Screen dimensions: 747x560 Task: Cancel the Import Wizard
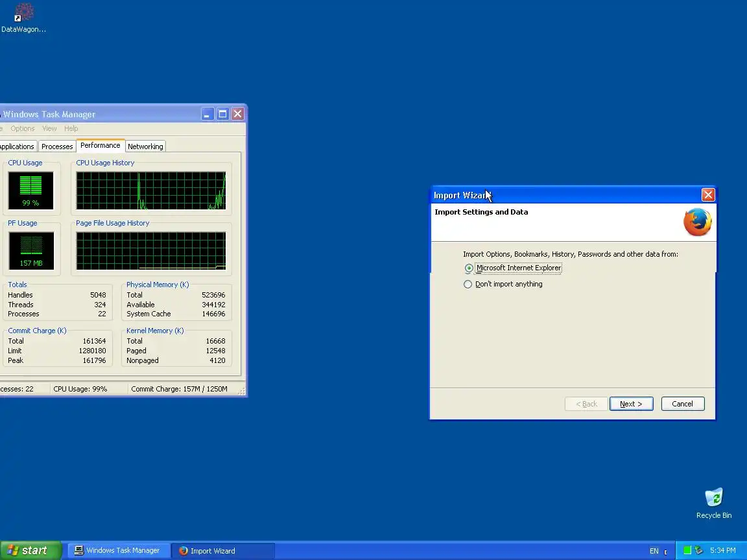pyautogui.click(x=683, y=404)
